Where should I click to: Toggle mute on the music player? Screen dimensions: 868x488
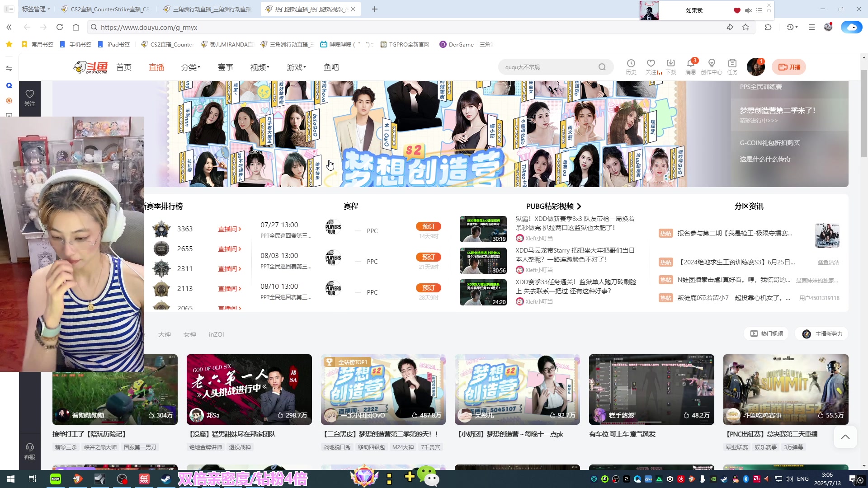point(748,10)
